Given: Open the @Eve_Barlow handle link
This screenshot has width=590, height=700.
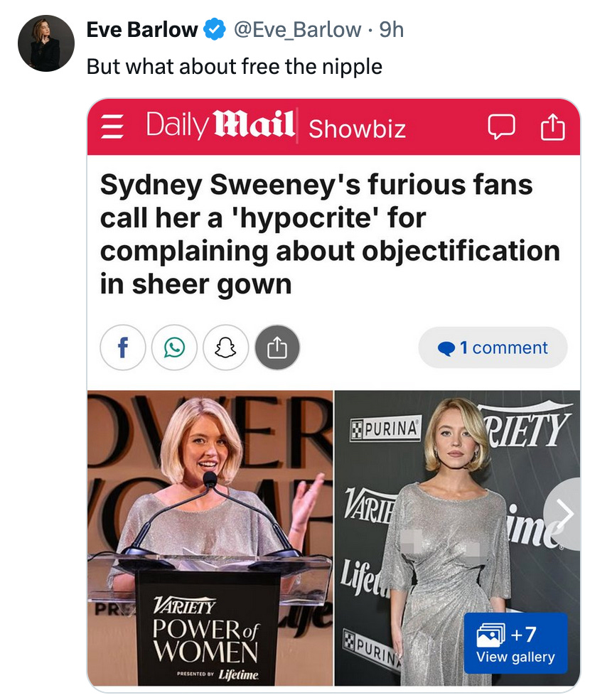Looking at the screenshot, I should click(x=297, y=30).
